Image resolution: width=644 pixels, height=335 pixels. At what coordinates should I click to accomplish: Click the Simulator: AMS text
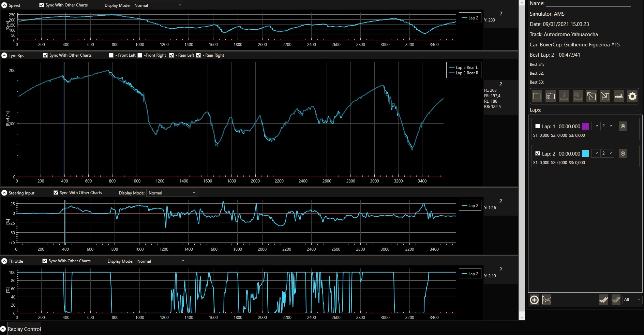point(547,14)
